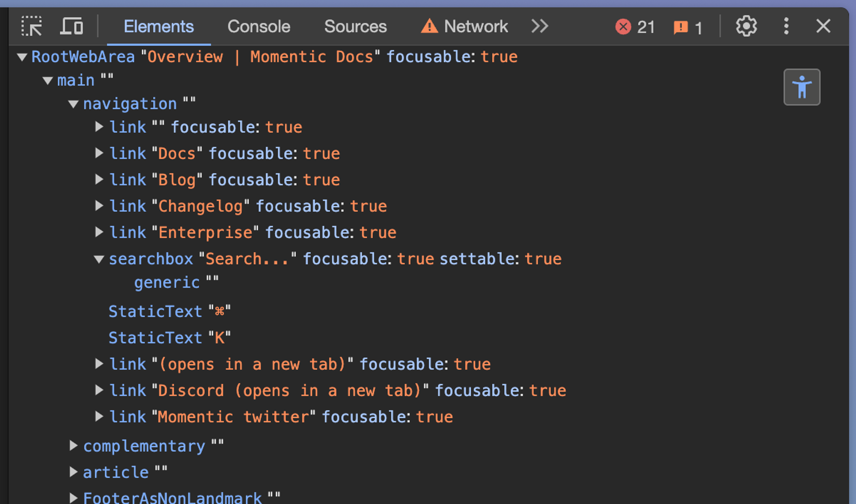The width and height of the screenshot is (856, 504).
Task: Select the link "Momentic twitter" row
Action: tap(281, 417)
